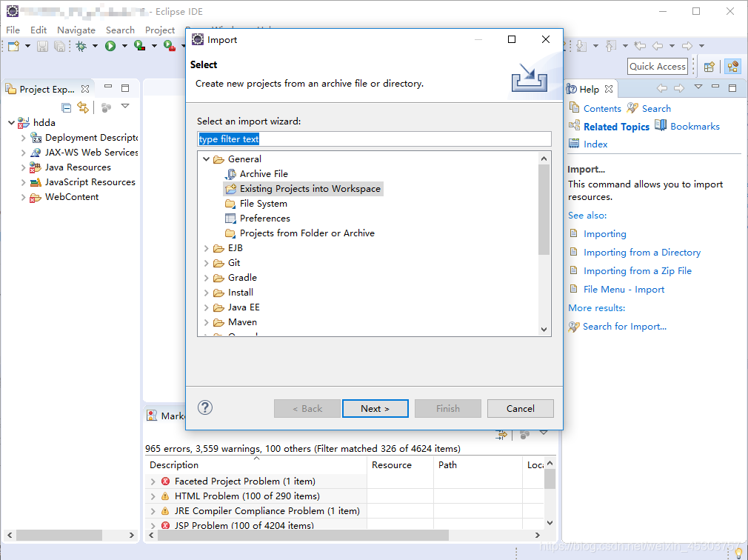Expand the Maven folder
748x560 pixels.
click(206, 322)
